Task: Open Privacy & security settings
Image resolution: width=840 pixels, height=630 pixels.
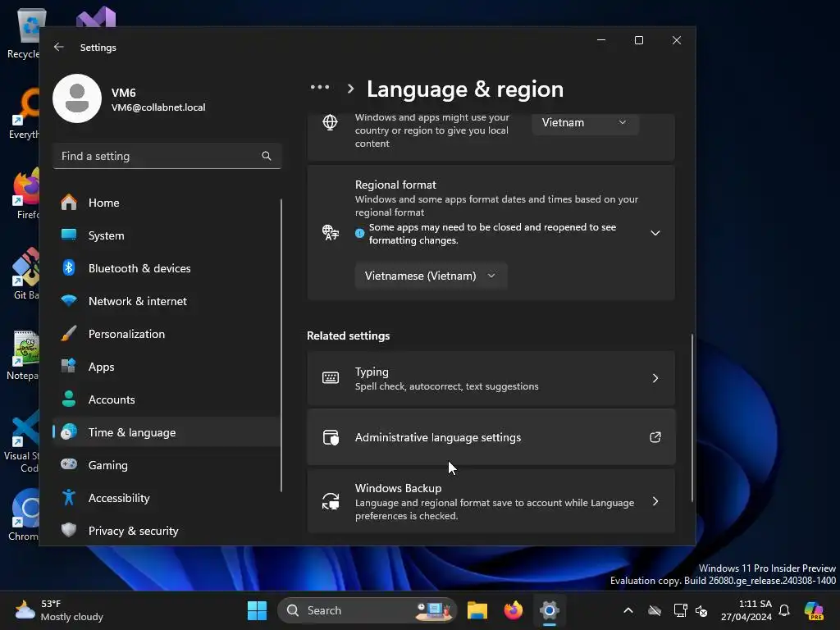Action: tap(167, 531)
